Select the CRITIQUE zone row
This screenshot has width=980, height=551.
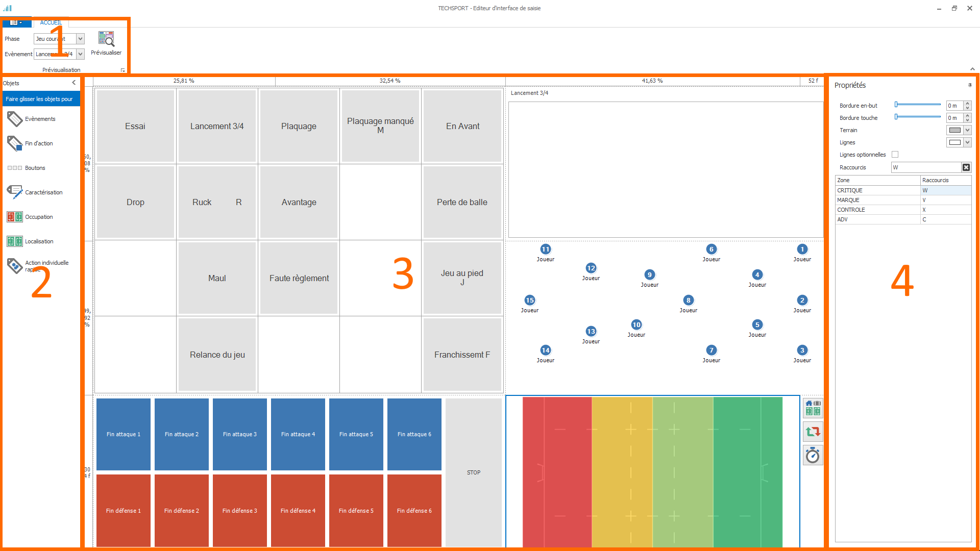click(x=903, y=190)
